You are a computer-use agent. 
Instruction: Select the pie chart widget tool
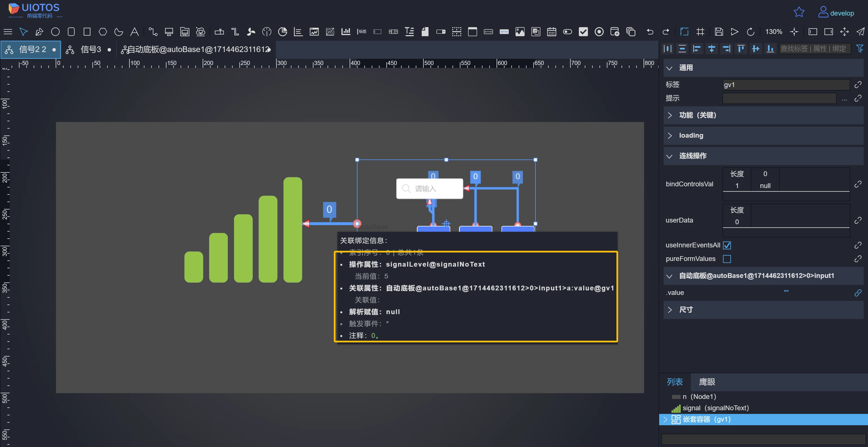click(x=282, y=32)
